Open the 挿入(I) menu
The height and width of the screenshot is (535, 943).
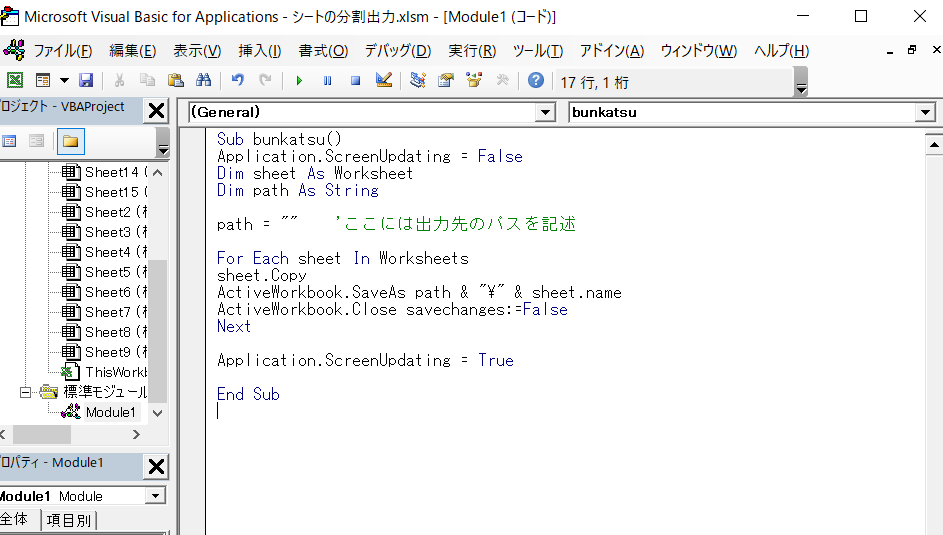pos(260,50)
